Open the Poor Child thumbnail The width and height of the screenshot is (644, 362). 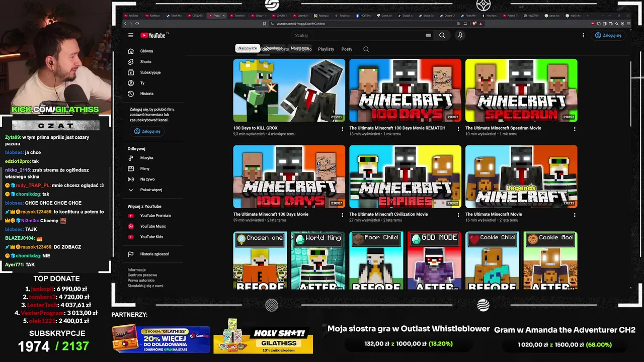pos(376,260)
